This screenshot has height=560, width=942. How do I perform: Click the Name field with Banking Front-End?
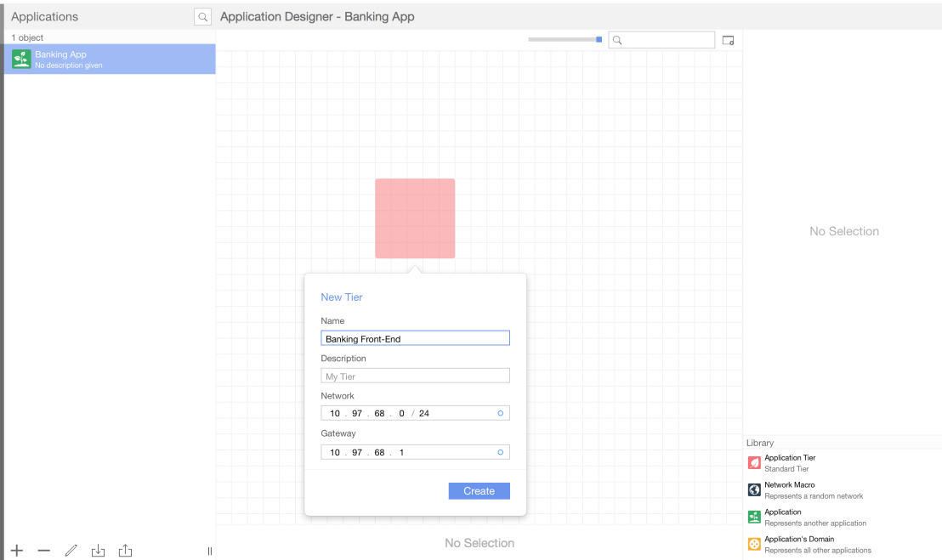pos(415,338)
